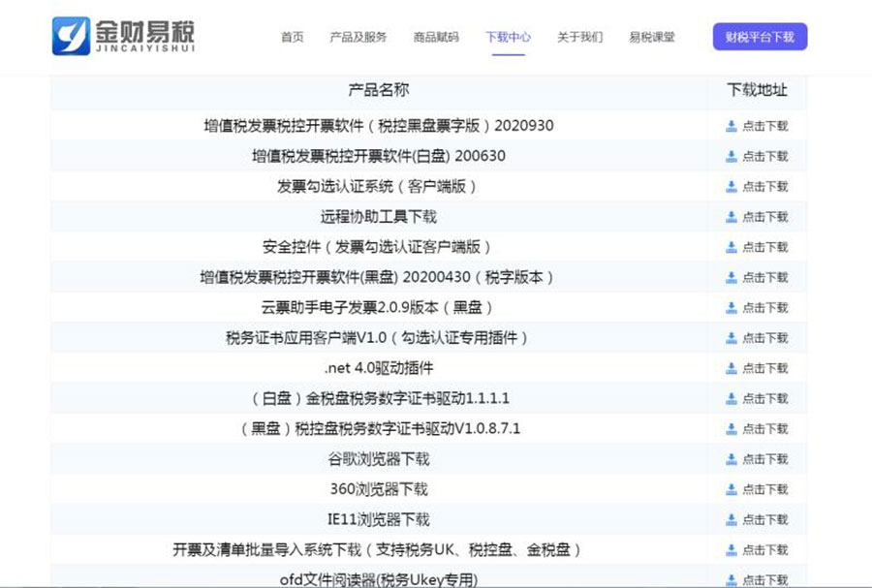Select the 下载中心 nav tab
The image size is (872, 588).
coord(509,37)
